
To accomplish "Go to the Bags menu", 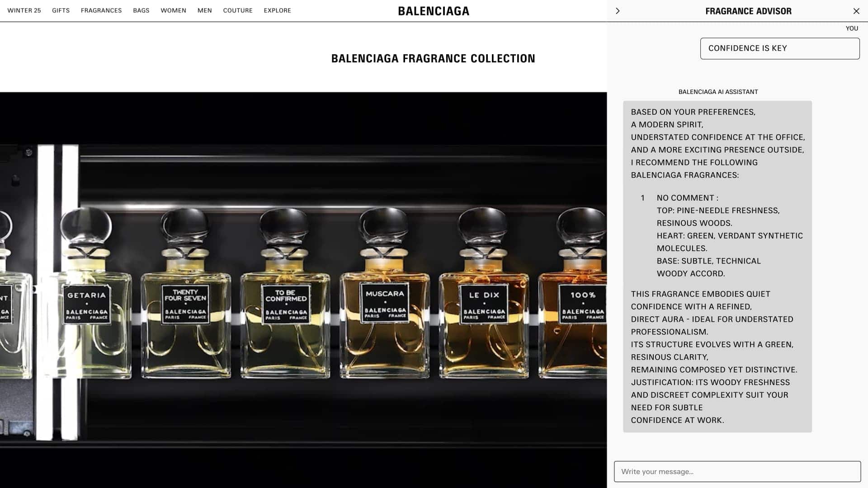I will (141, 10).
